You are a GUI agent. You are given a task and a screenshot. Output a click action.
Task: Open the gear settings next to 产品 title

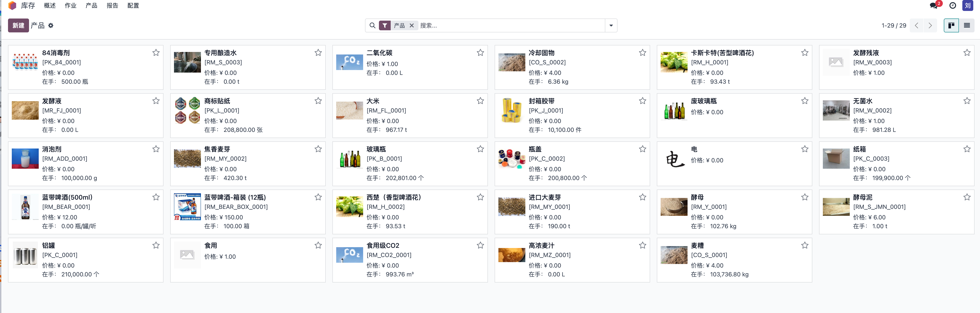tap(50, 25)
